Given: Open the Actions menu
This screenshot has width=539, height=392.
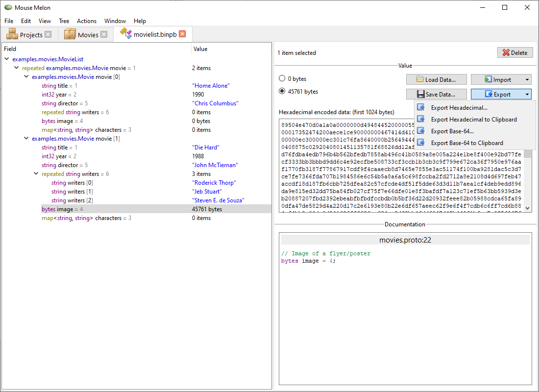Looking at the screenshot, I should pos(86,21).
